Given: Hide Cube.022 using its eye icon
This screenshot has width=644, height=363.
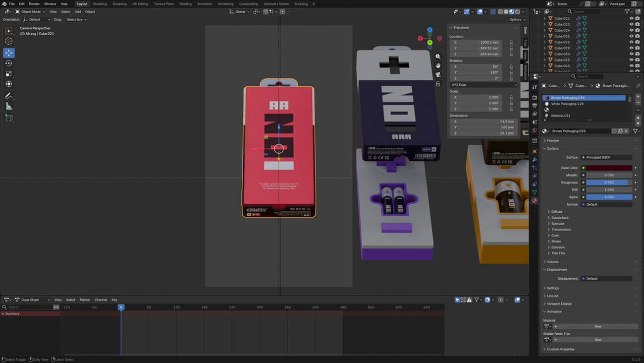Looking at the screenshot, I should pyautogui.click(x=631, y=18).
